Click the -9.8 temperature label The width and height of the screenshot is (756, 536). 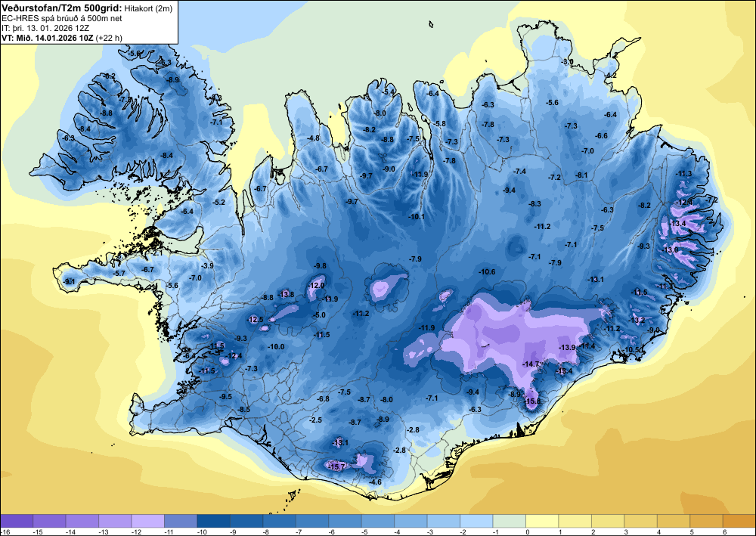(x=320, y=266)
